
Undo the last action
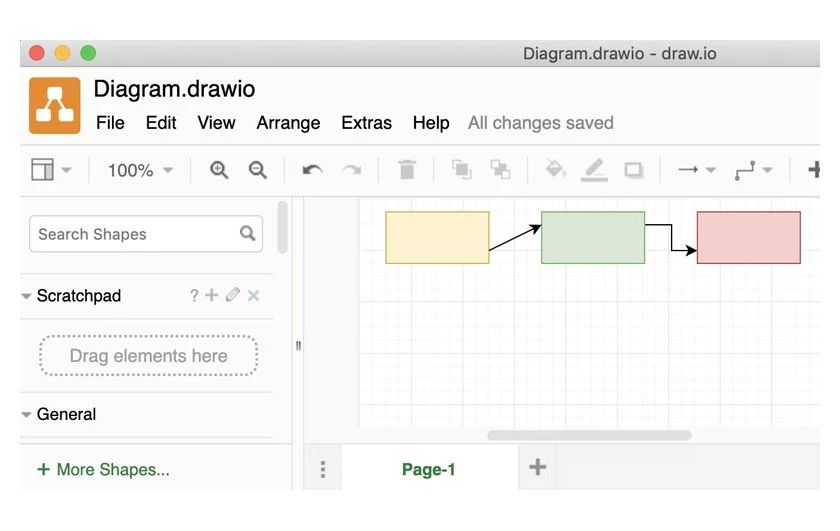[x=312, y=170]
